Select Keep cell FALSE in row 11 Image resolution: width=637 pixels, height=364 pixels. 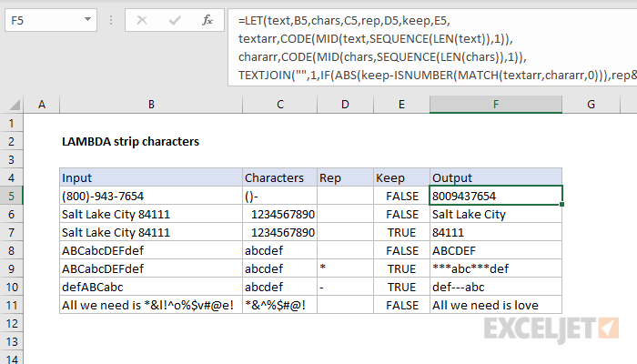click(402, 305)
